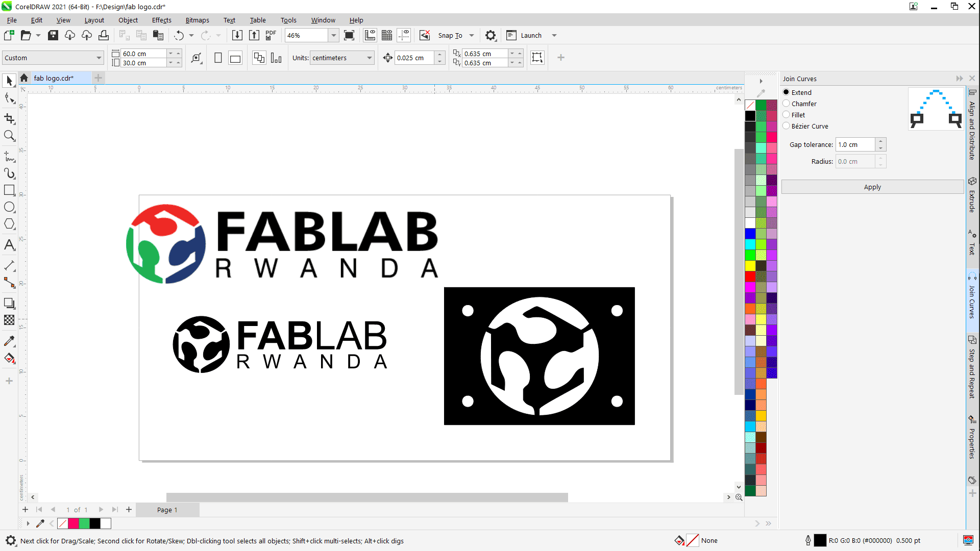
Task: Select the Polygon tool
Action: pyautogui.click(x=9, y=224)
